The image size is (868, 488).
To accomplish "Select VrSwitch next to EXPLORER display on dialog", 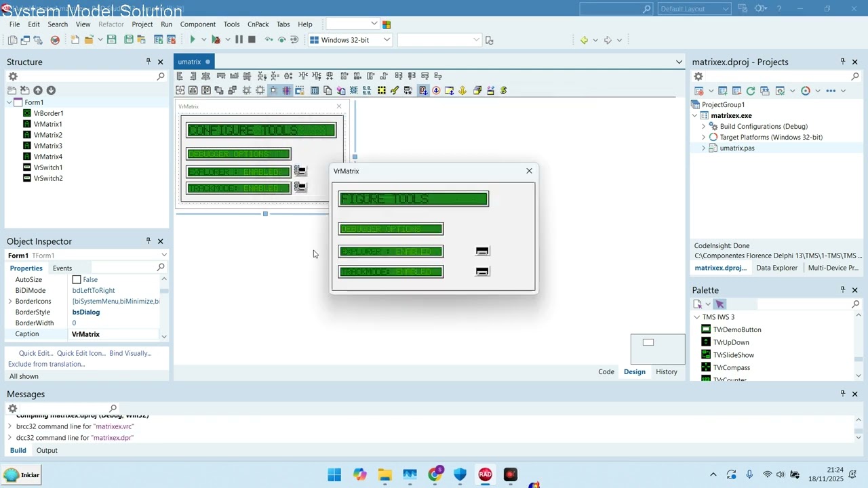I will [482, 251].
